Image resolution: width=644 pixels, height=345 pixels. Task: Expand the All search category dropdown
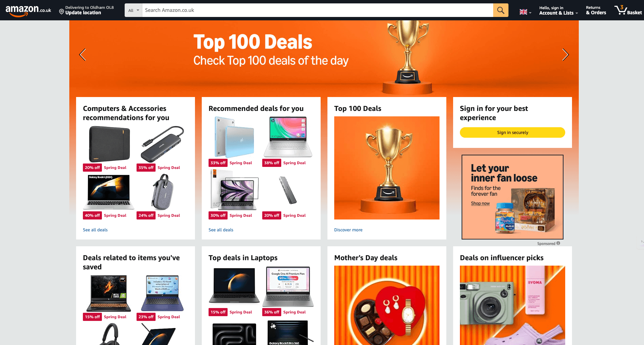pyautogui.click(x=133, y=10)
